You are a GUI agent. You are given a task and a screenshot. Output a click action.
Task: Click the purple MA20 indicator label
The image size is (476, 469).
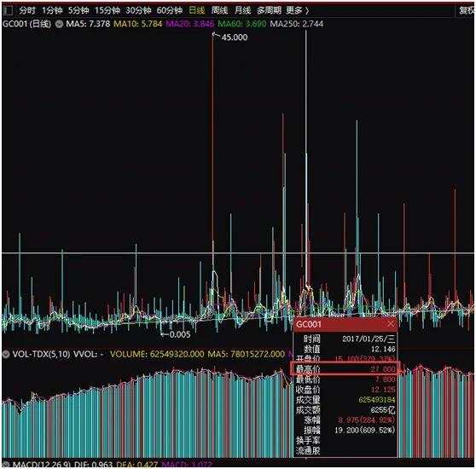pyautogui.click(x=190, y=24)
